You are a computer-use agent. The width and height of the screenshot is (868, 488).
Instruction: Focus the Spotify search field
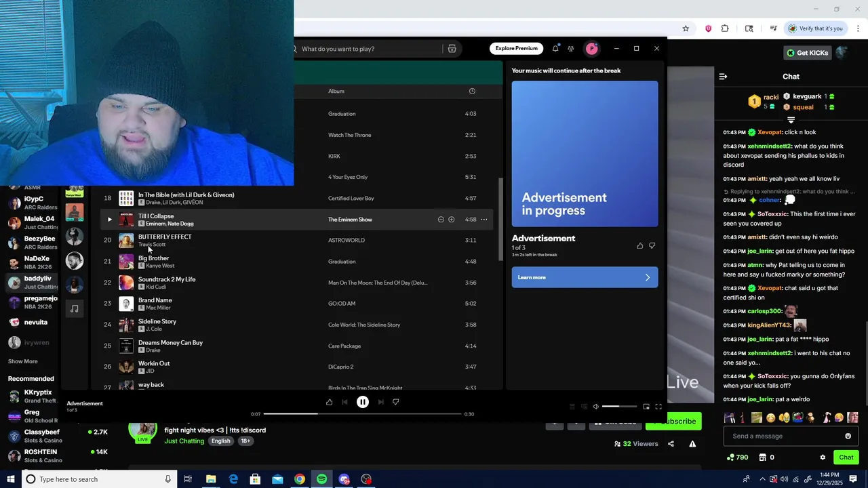point(370,49)
